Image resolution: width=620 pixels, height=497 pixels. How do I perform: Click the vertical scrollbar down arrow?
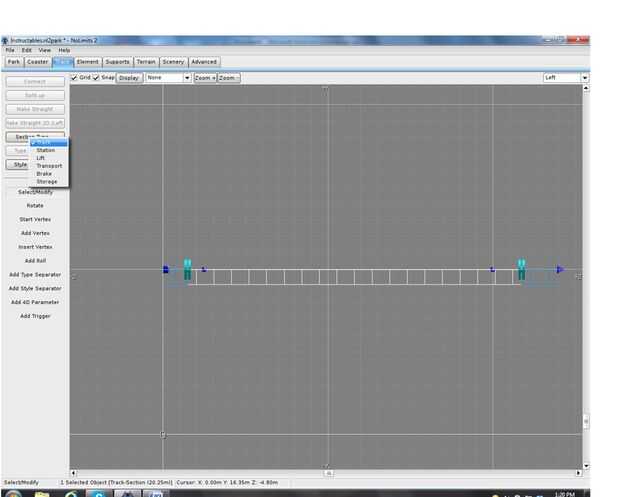tap(586, 466)
